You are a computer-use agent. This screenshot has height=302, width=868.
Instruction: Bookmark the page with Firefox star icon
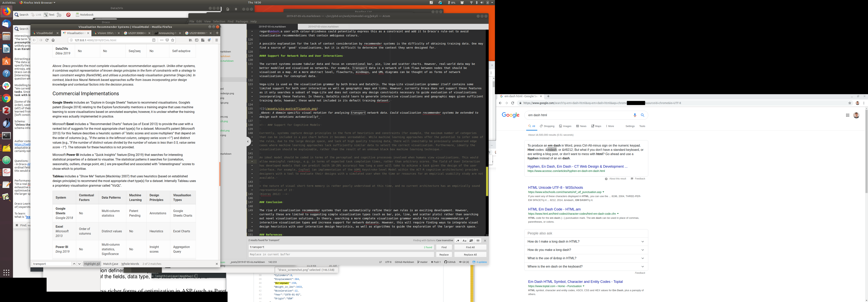click(x=173, y=40)
